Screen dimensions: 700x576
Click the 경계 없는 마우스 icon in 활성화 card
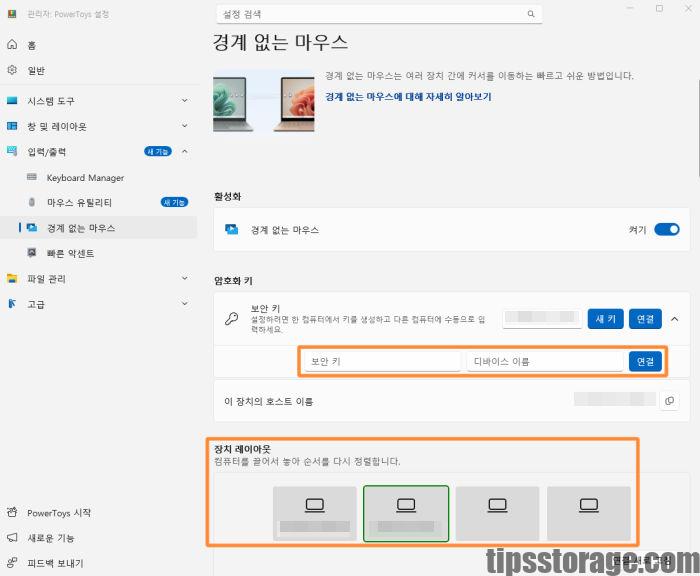click(231, 230)
